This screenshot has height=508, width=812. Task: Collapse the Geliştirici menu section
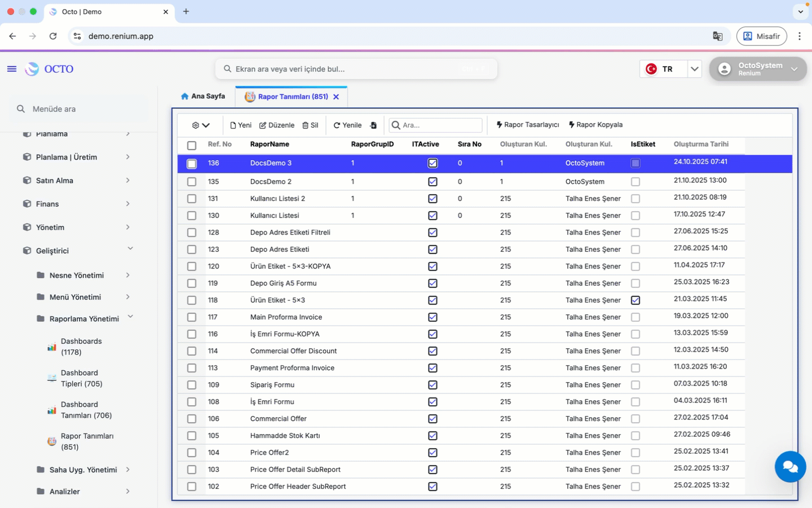pos(130,249)
